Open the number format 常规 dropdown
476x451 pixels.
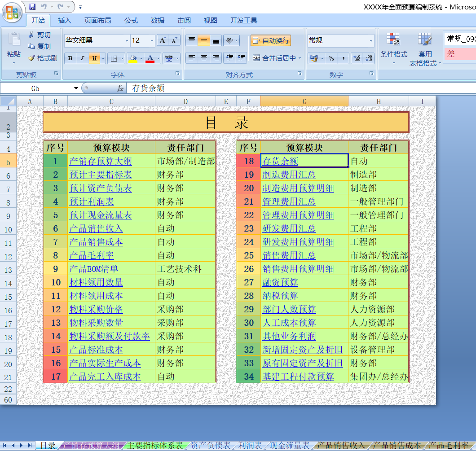371,41
